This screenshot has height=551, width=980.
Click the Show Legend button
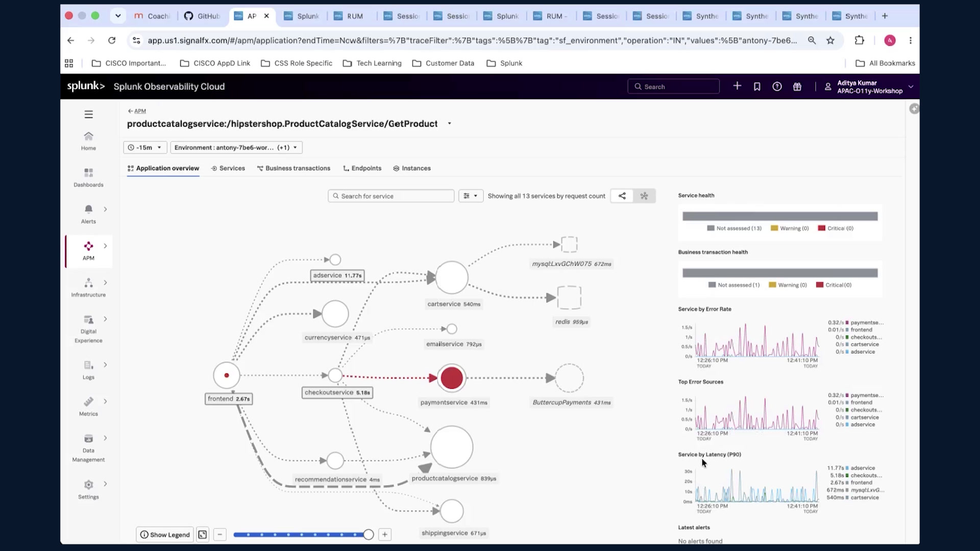(x=165, y=535)
